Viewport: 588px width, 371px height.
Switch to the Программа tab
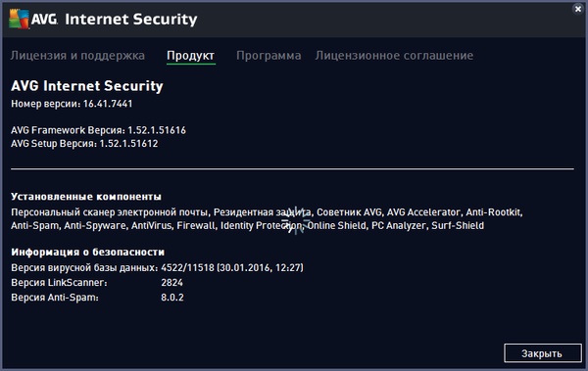269,56
